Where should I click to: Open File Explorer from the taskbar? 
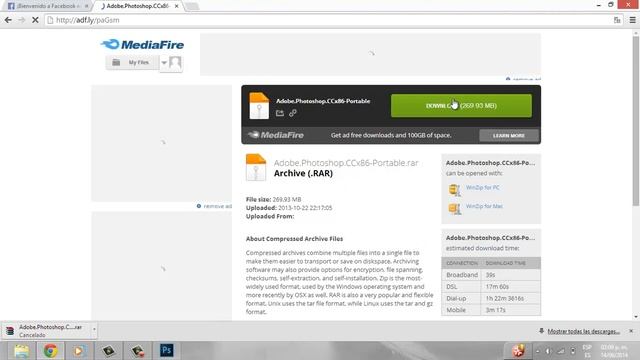click(x=21, y=351)
